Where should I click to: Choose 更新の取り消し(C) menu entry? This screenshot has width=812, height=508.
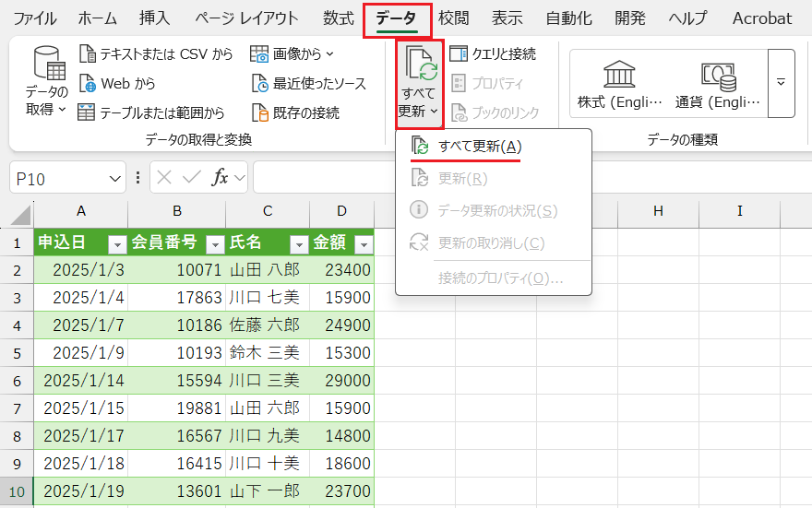click(494, 242)
